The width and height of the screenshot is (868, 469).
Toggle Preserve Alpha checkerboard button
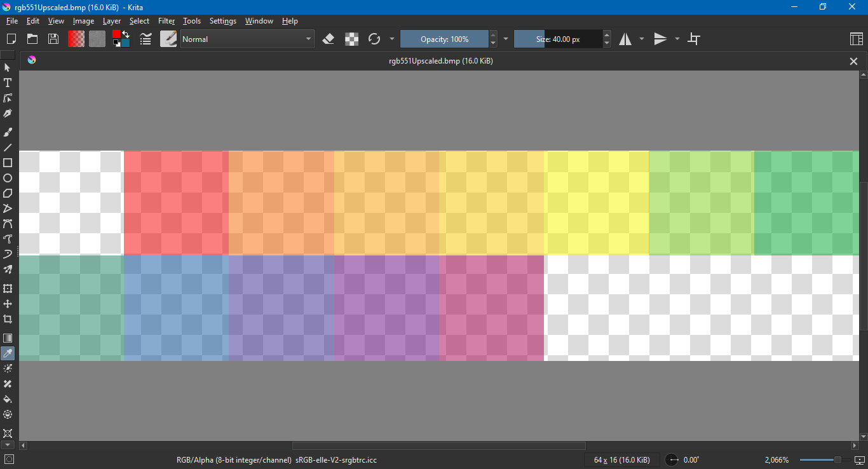pyautogui.click(x=351, y=39)
